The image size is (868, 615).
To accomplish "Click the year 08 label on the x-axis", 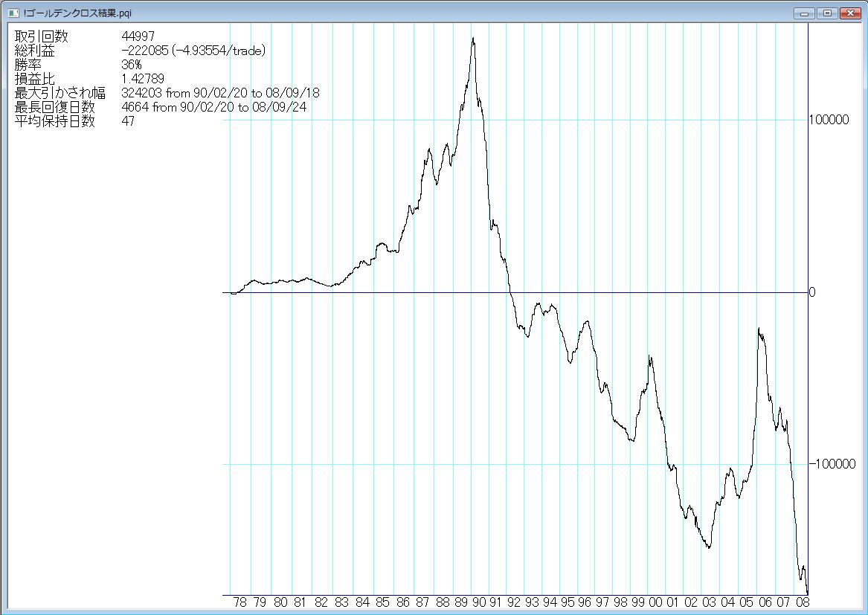I will click(803, 602).
